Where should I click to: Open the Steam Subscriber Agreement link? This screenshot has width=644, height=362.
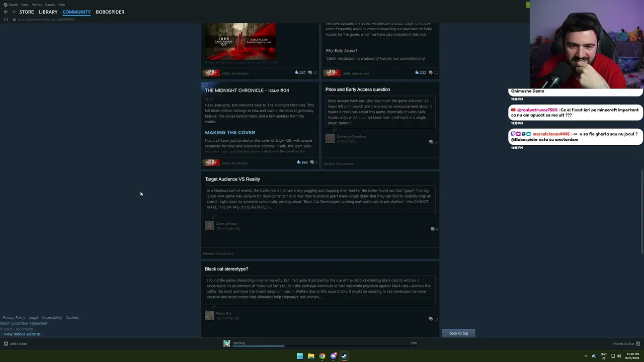coord(24,323)
